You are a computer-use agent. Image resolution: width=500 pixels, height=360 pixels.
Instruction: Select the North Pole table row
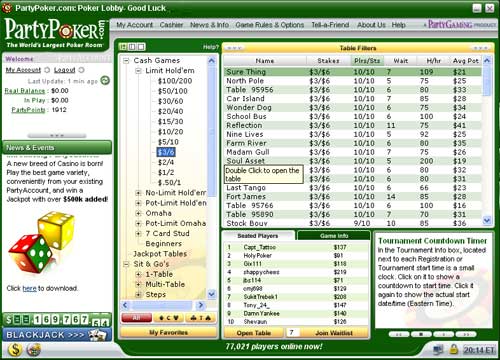pyautogui.click(x=353, y=81)
